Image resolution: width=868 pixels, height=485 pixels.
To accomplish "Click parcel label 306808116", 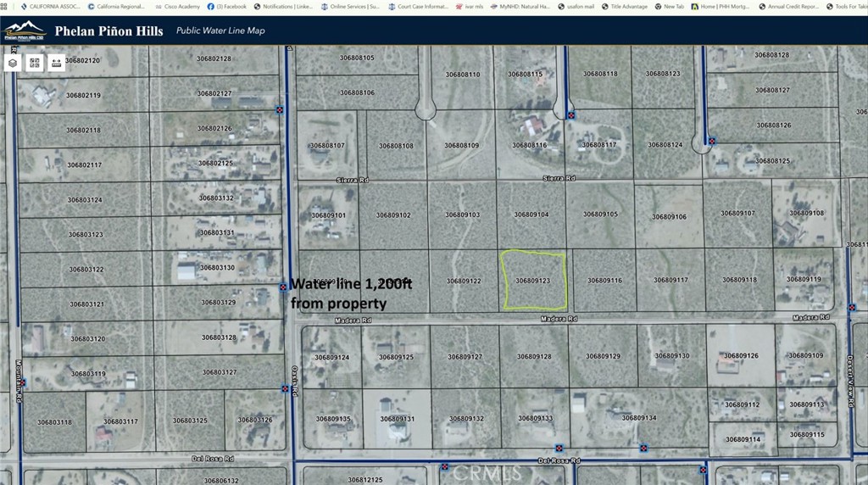I will [529, 145].
